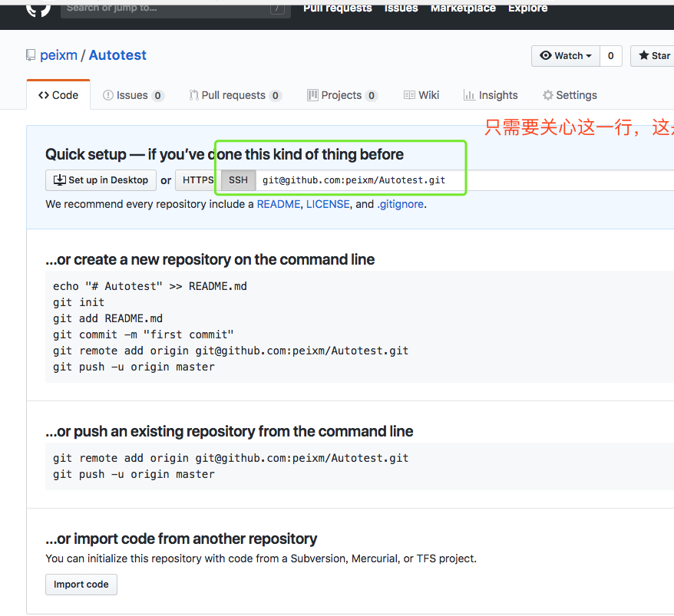
Task: Click the 'git add README.md' line
Action: pos(108,318)
